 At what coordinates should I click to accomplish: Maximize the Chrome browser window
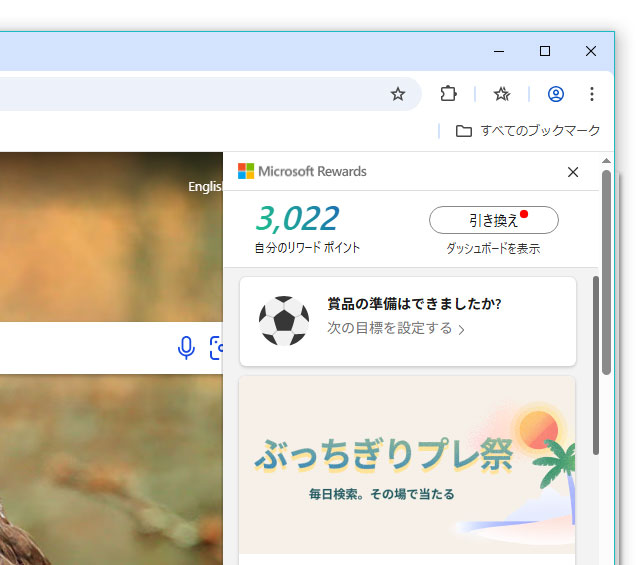click(x=545, y=51)
